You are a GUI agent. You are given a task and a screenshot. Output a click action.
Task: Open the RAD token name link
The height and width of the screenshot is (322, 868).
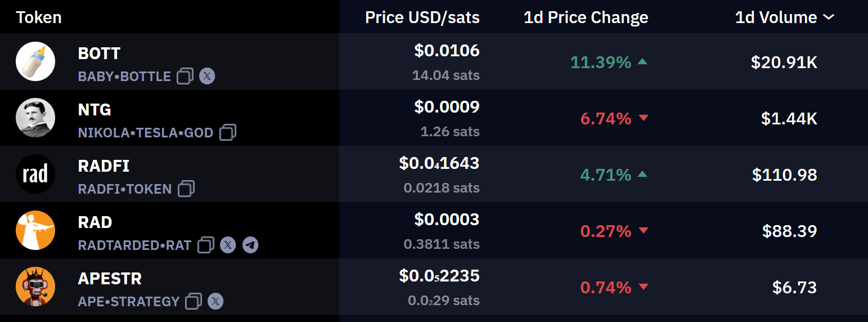[x=95, y=222]
